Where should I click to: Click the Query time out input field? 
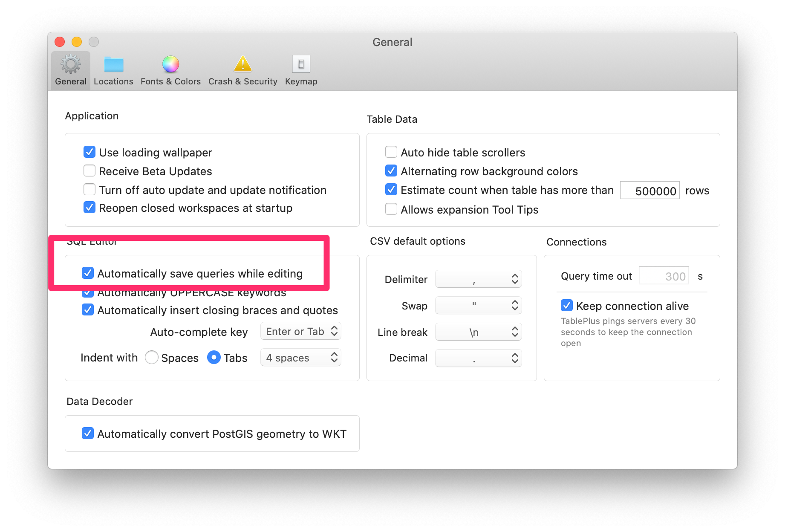coord(664,276)
